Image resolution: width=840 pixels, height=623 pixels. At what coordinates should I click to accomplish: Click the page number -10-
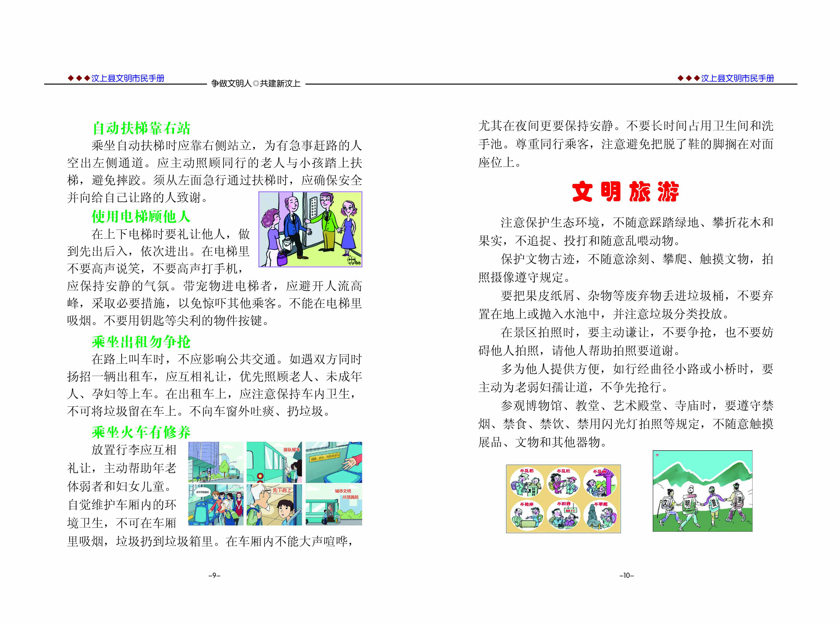point(626,575)
